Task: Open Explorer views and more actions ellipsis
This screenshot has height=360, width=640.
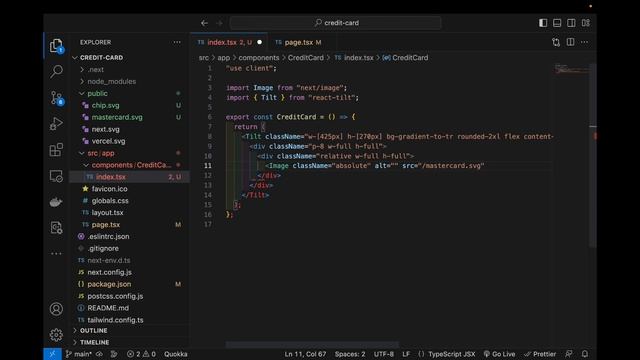Action: pos(177,42)
